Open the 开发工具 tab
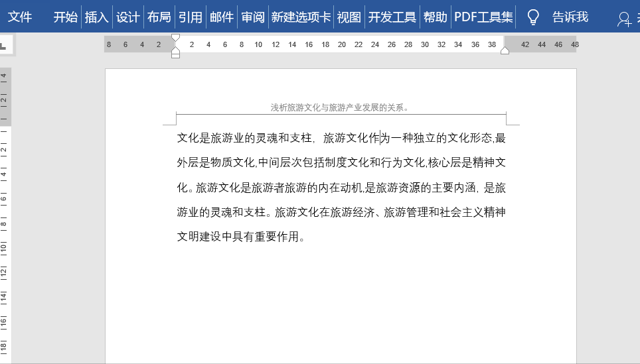The image size is (640, 364). (392, 17)
